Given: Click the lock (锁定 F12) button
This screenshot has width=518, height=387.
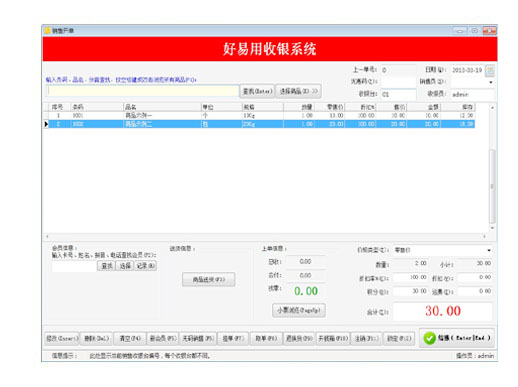Looking at the screenshot, I should (x=399, y=339).
